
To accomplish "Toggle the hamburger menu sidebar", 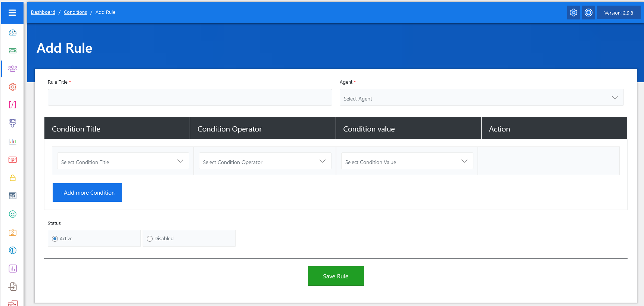I will [x=12, y=13].
